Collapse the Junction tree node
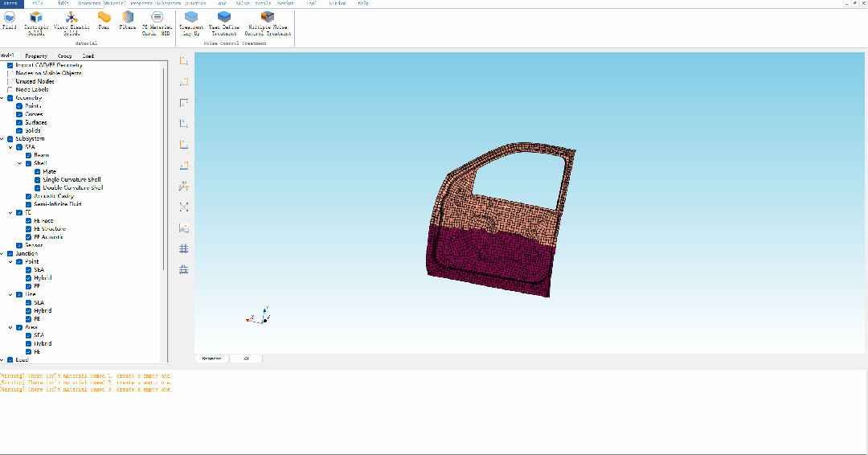 pyautogui.click(x=2, y=253)
